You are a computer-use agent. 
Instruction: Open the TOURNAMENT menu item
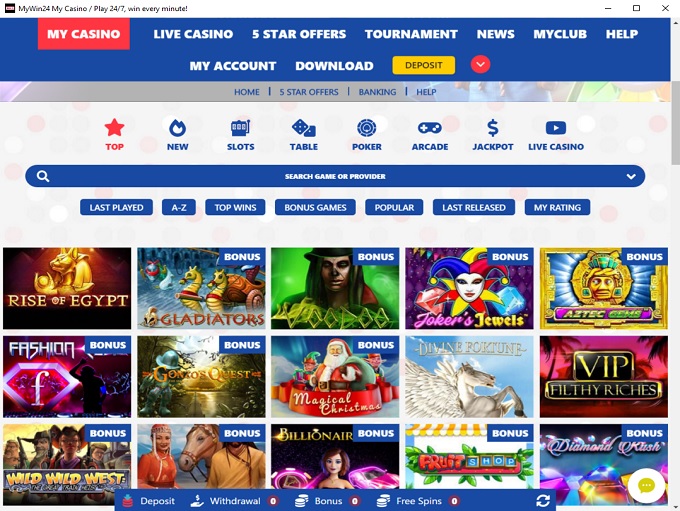click(x=411, y=34)
